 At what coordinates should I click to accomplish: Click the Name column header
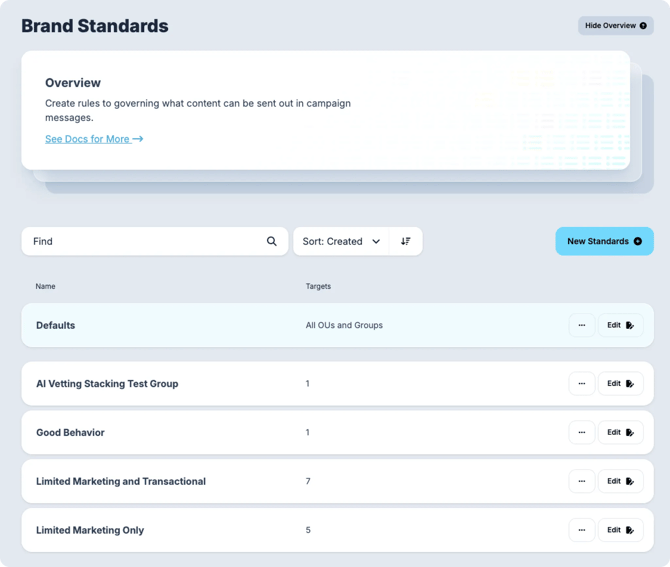[x=46, y=287]
